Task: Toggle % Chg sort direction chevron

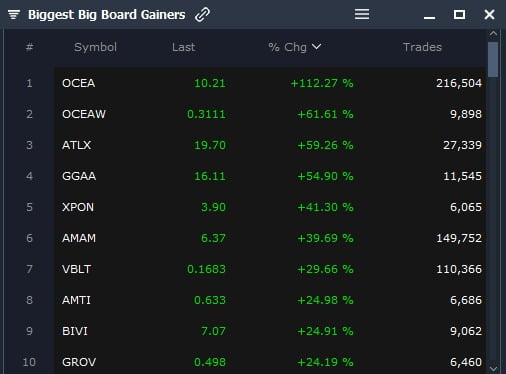Action: [316, 47]
